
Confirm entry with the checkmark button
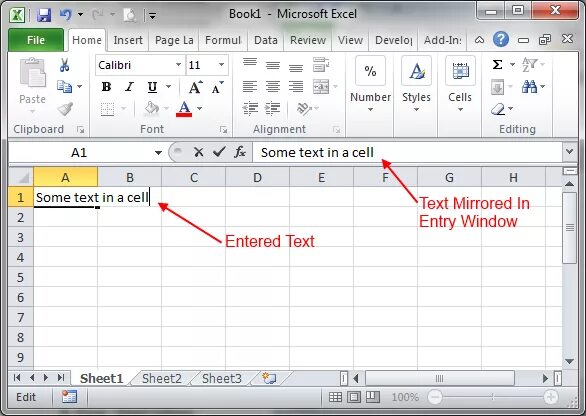(x=219, y=152)
